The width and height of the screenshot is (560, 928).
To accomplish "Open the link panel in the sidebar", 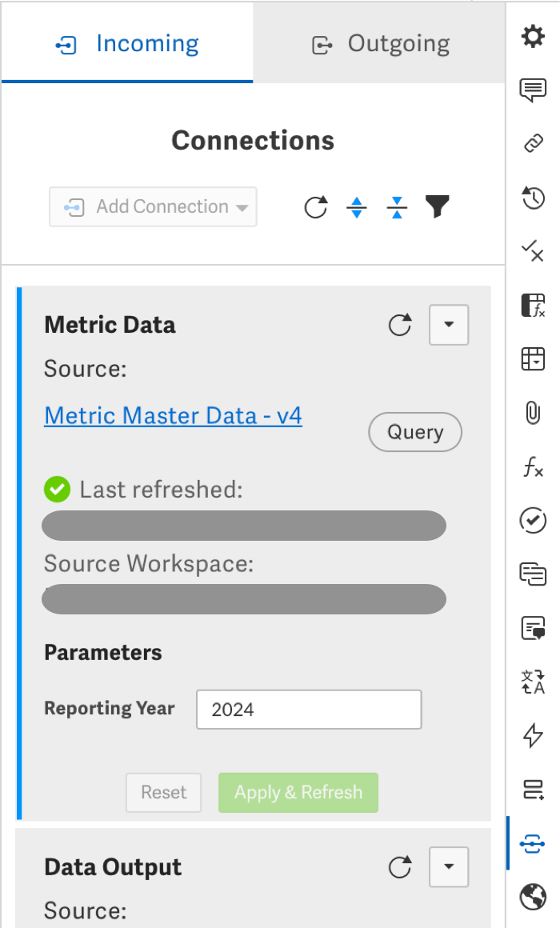I will 533,144.
